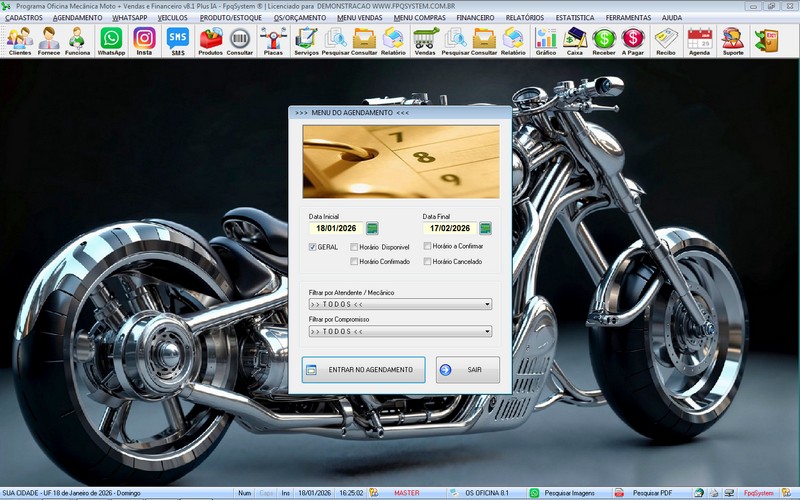The image size is (800, 500).
Task: Open the OS/ORÇAMENTO menu
Action: point(299,17)
